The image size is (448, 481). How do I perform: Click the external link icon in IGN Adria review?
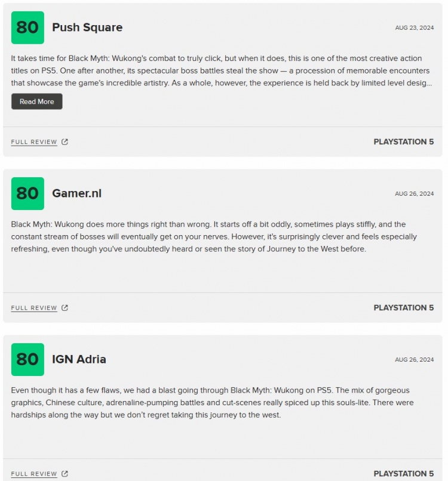65,474
